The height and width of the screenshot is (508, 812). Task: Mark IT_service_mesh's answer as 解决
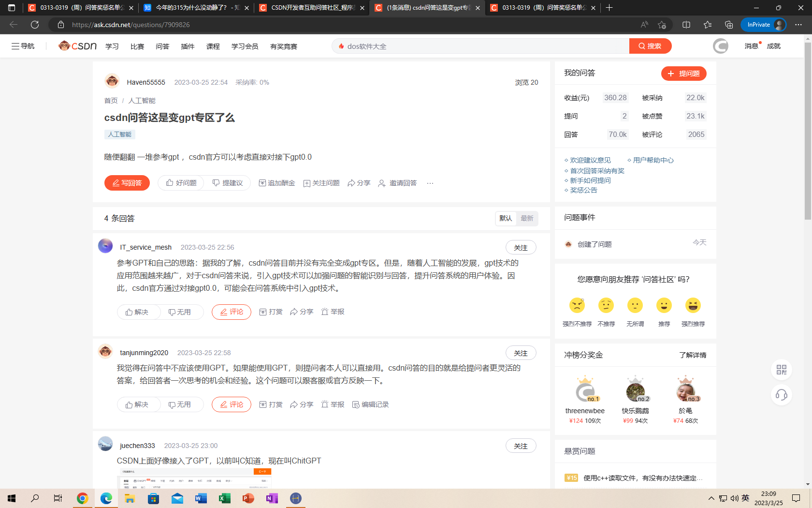(137, 312)
